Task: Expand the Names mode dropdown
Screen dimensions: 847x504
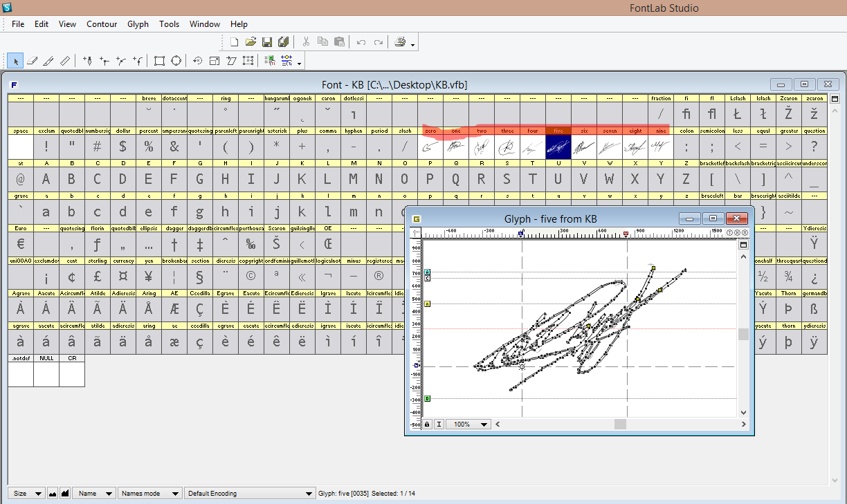Action: click(149, 494)
